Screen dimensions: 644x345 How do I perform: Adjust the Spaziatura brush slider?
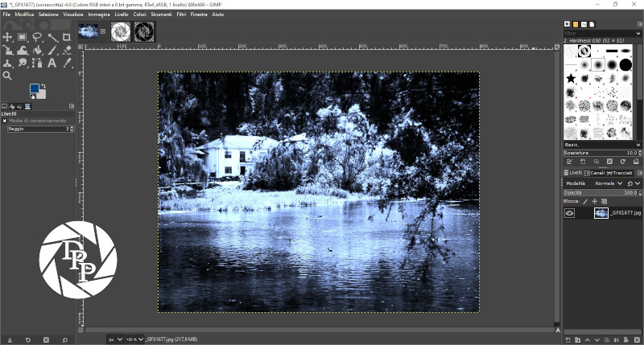(602, 153)
